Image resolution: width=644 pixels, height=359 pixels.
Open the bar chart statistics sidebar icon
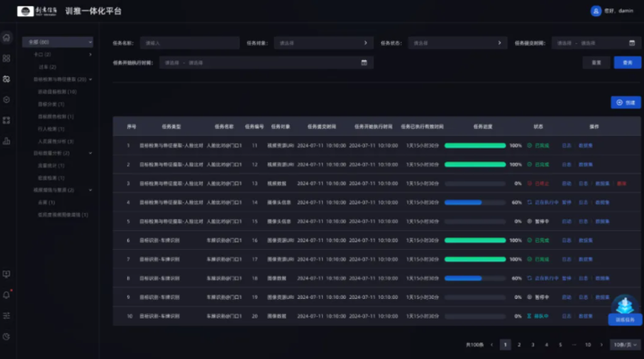(x=6, y=141)
